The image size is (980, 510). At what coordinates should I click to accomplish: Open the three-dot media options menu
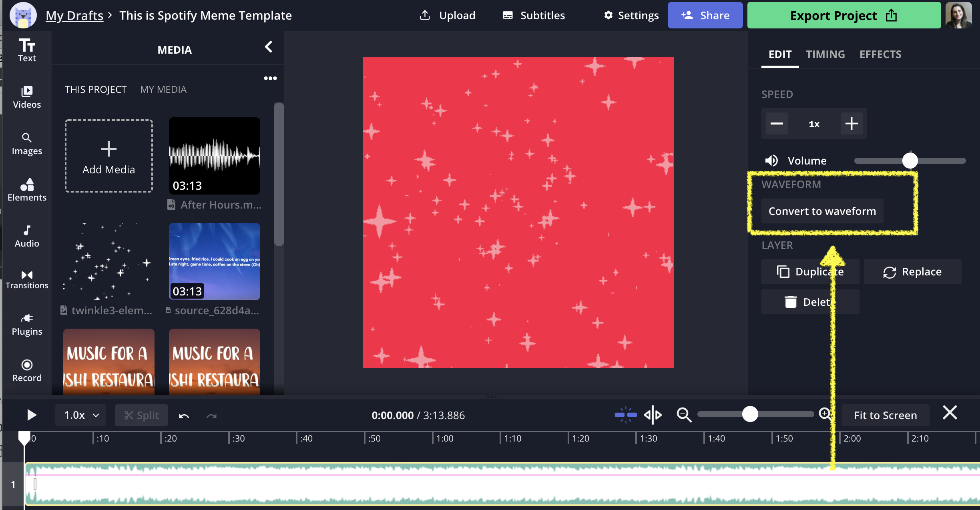tap(270, 78)
